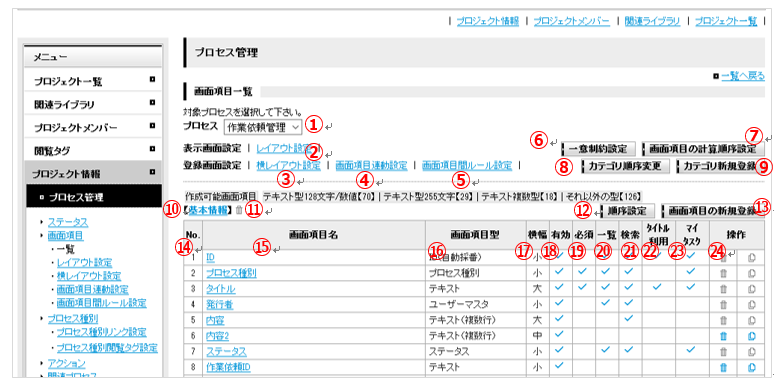Open 画面項目 in the sidebar tree
The height and width of the screenshot is (389, 774).
(65, 235)
